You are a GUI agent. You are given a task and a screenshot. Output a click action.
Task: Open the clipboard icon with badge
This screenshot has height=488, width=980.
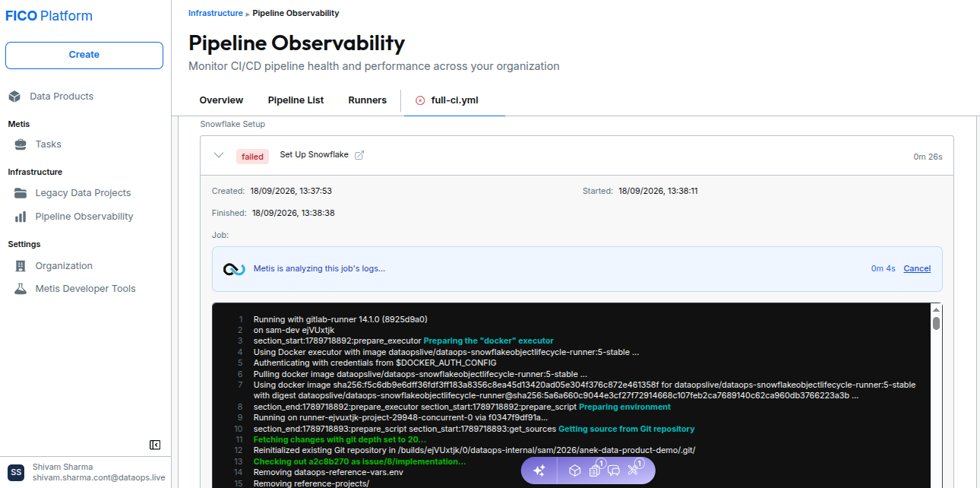point(596,471)
